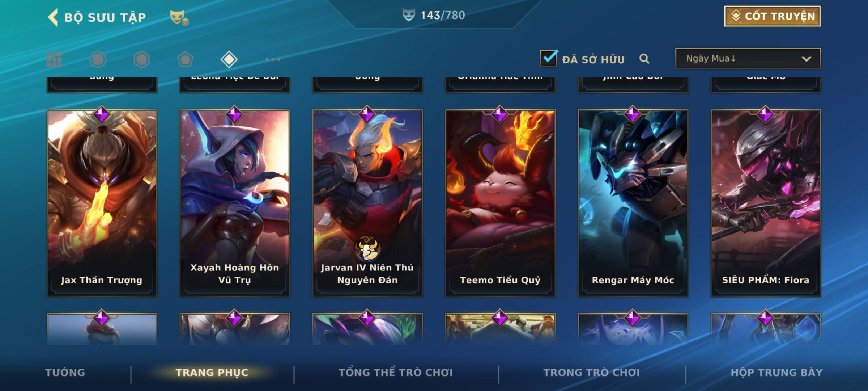
Task: Open the Jax Thần Trượng skin card
Action: coord(102,203)
